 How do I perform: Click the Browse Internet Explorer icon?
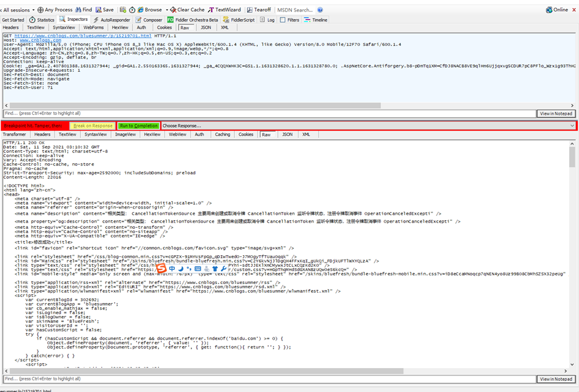point(140,10)
